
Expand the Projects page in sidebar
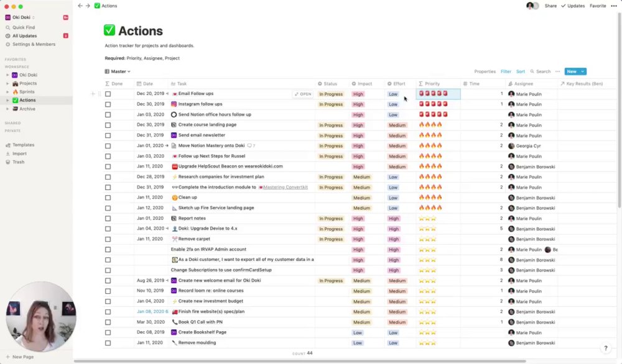coord(7,84)
